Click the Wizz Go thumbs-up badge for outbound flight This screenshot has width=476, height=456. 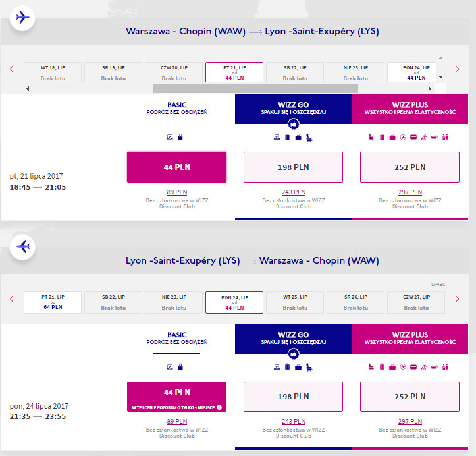[293, 124]
